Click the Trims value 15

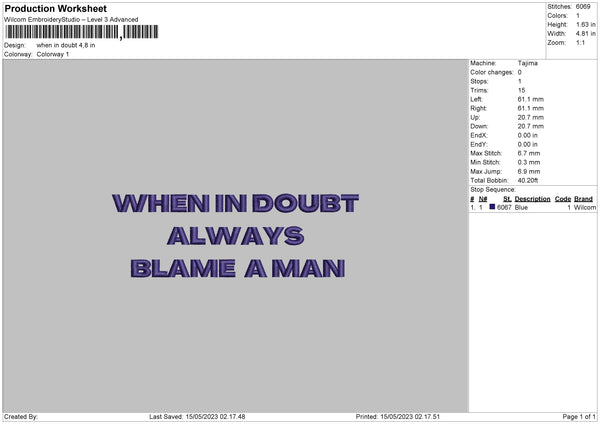tap(521, 90)
